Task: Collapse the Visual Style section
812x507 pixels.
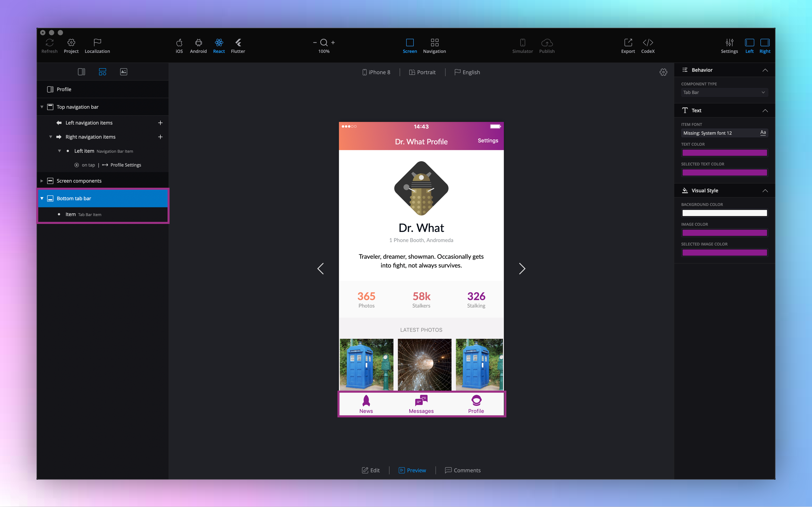Action: (x=765, y=191)
